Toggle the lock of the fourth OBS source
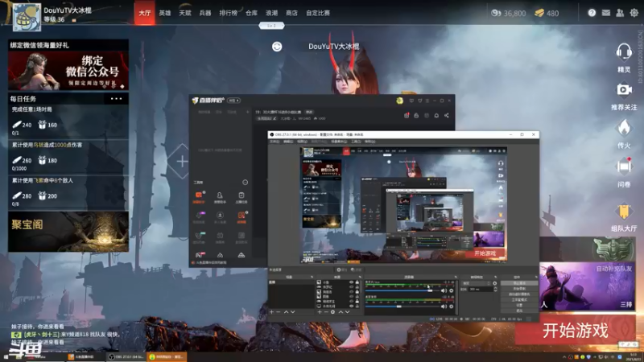644x362 pixels. [357, 296]
